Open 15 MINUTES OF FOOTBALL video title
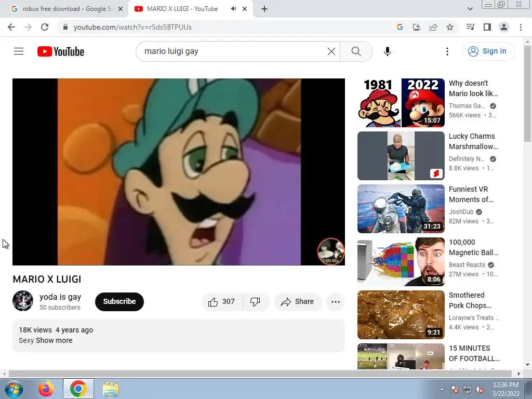 pyautogui.click(x=474, y=353)
